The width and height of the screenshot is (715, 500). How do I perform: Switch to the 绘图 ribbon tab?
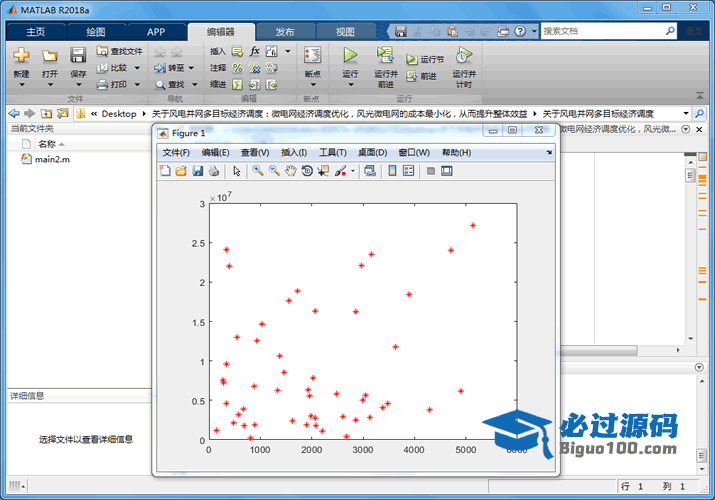coord(96,32)
